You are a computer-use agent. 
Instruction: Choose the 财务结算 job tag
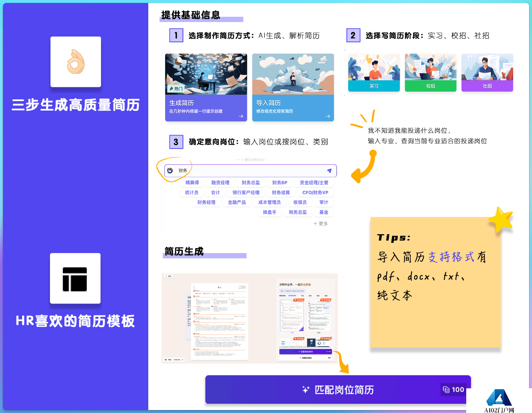tap(281, 193)
